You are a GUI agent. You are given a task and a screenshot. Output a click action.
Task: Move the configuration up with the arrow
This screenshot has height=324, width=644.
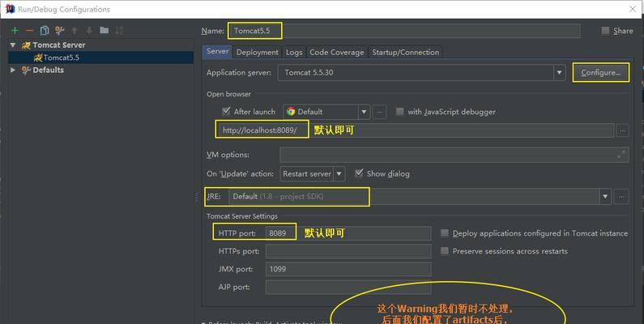tap(75, 31)
